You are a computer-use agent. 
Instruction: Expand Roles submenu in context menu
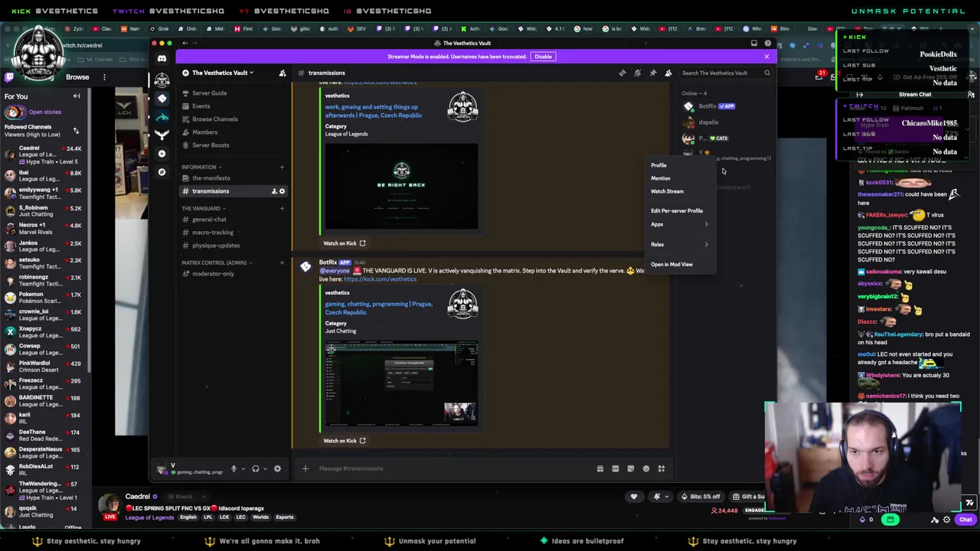pos(680,244)
